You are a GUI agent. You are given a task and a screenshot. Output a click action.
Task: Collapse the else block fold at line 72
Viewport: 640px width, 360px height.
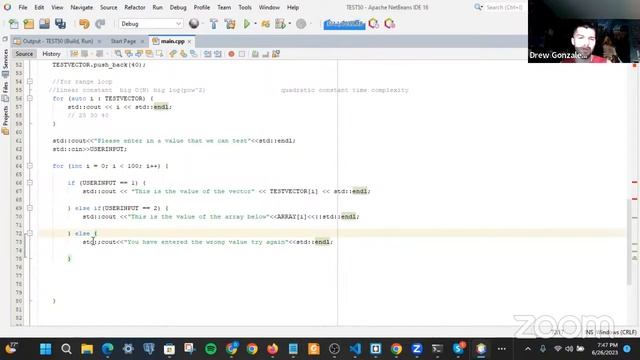(x=30, y=233)
